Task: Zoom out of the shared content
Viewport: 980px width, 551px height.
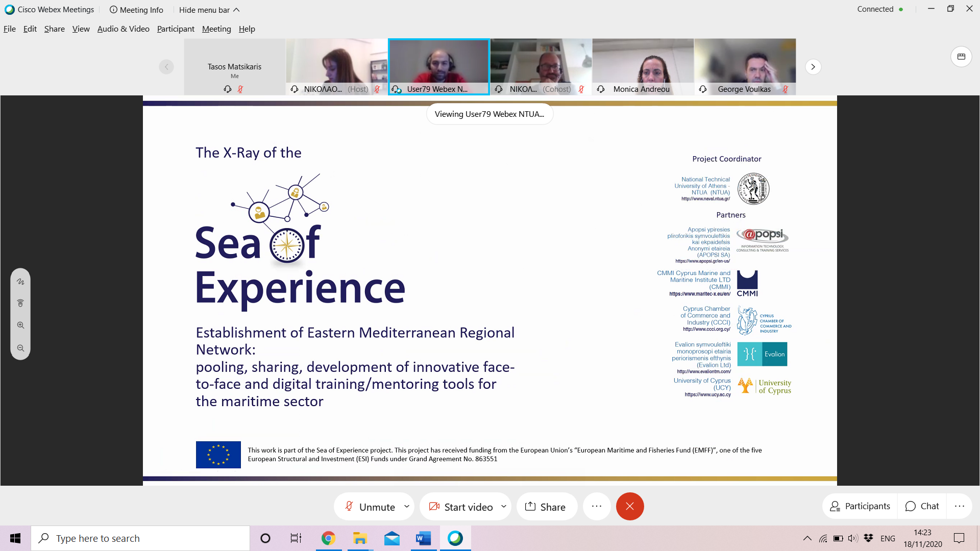Action: pos(20,348)
